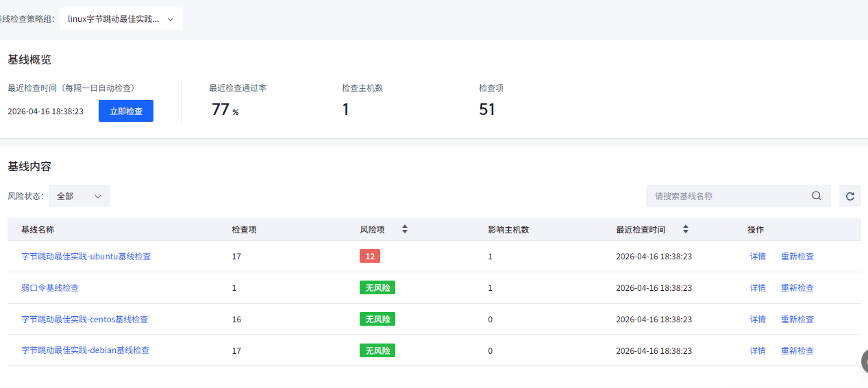The width and height of the screenshot is (868, 388).
Task: Sort the table by 风险项 column
Action: tap(404, 230)
